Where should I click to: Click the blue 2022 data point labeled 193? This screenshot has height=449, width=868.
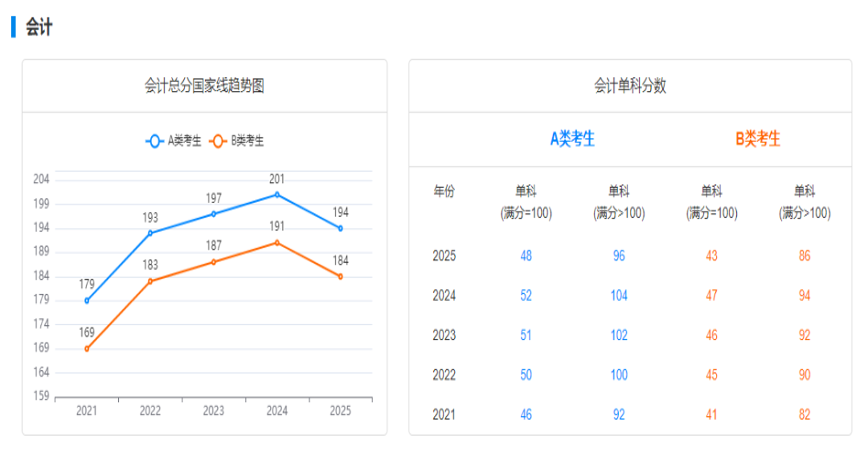pos(150,233)
